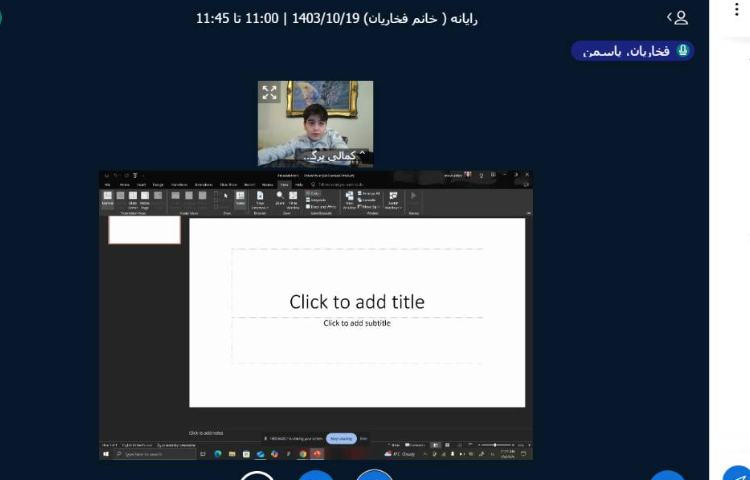Open the Switch Windows dropdown
Screen dimensions: 750x480
pos(392,199)
